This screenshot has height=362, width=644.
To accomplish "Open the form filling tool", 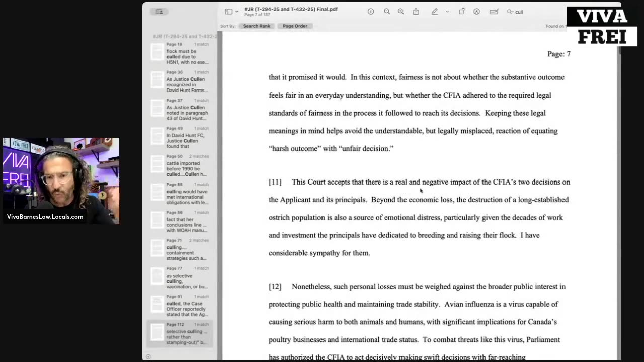I will 494,12.
